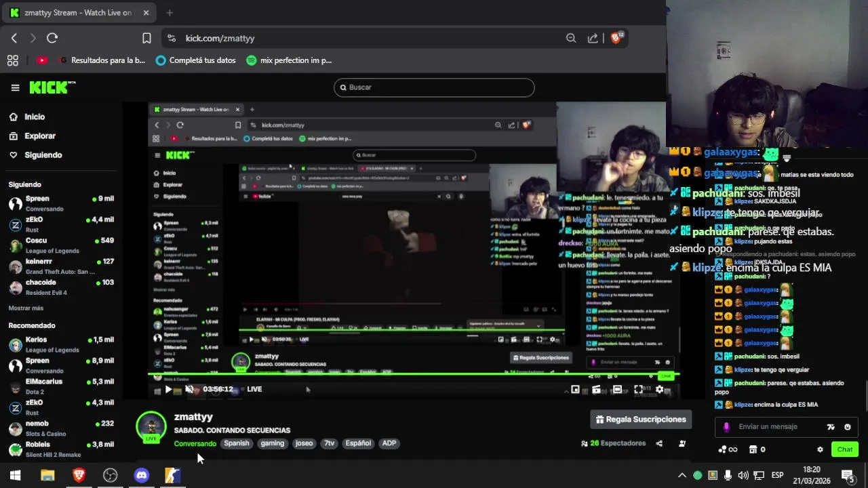868x488 pixels.
Task: Open the Brave Shields lion icon
Action: point(616,38)
